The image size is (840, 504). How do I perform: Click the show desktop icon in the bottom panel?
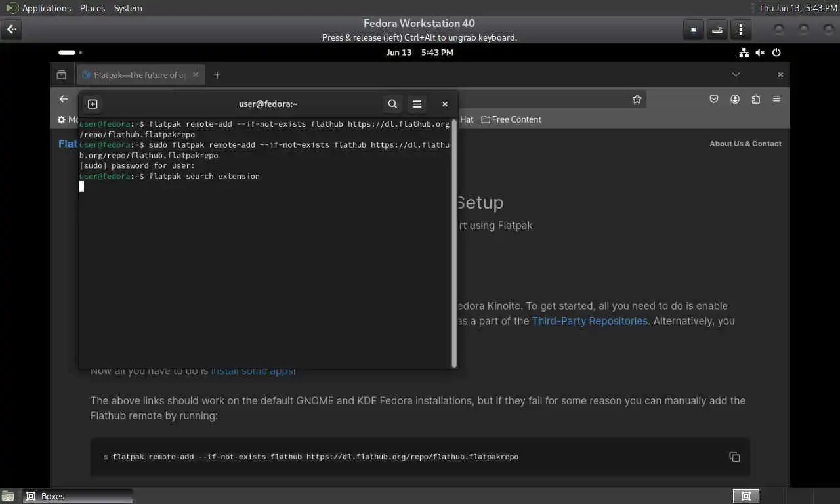coord(8,496)
